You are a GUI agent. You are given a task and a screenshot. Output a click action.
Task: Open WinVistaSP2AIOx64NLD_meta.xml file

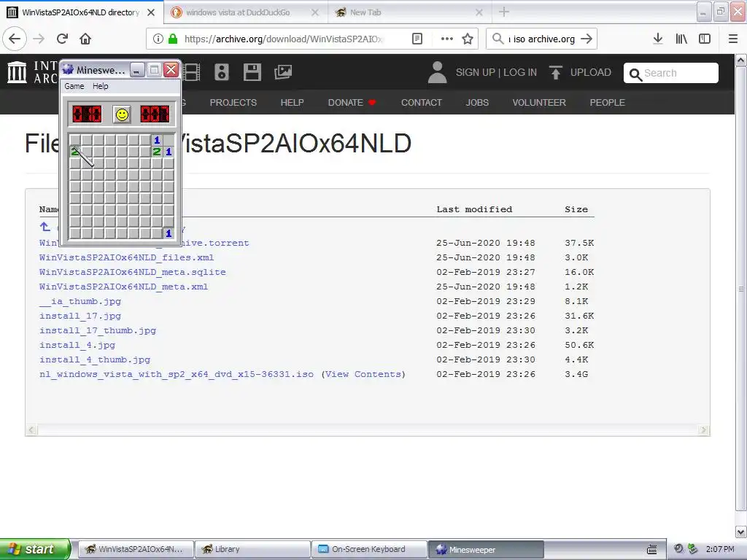(x=123, y=287)
